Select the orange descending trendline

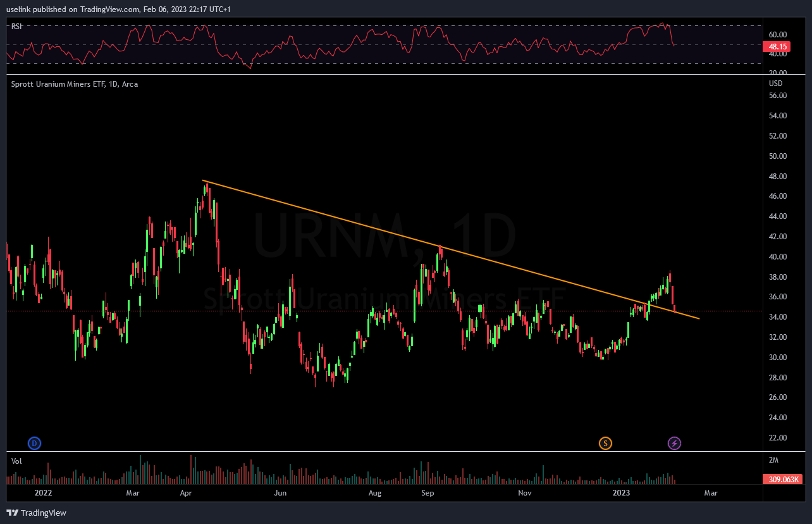450,249
